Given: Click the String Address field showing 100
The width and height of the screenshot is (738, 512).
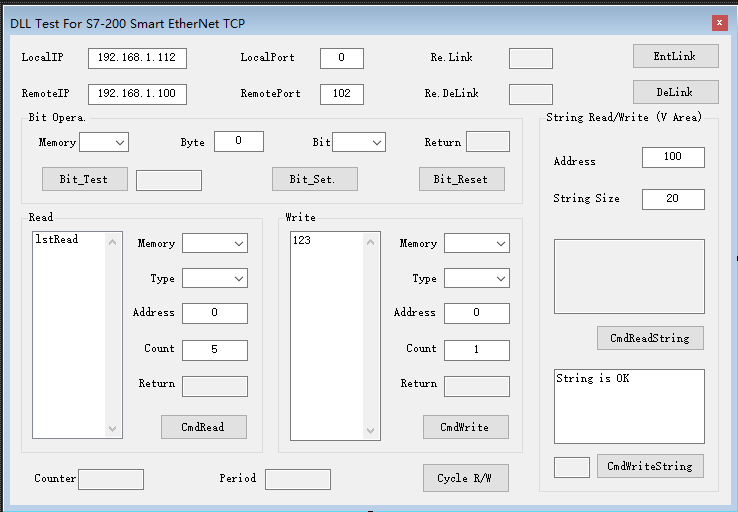Looking at the screenshot, I should click(x=674, y=157).
